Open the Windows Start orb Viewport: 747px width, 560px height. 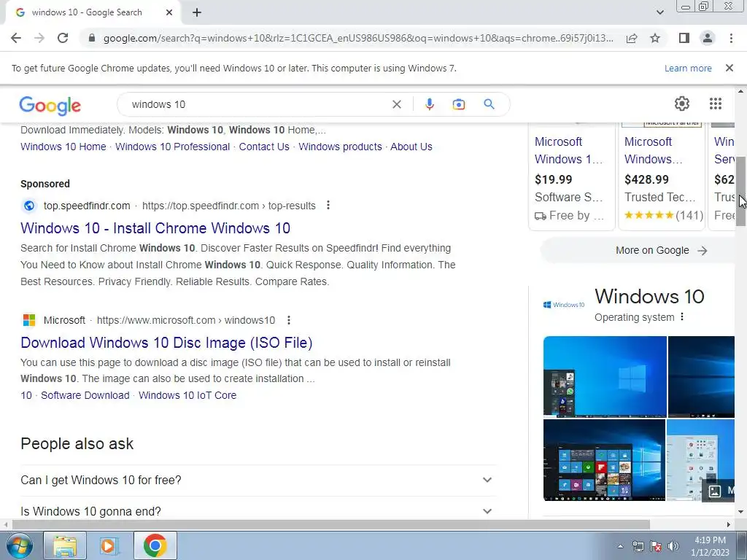(x=20, y=545)
